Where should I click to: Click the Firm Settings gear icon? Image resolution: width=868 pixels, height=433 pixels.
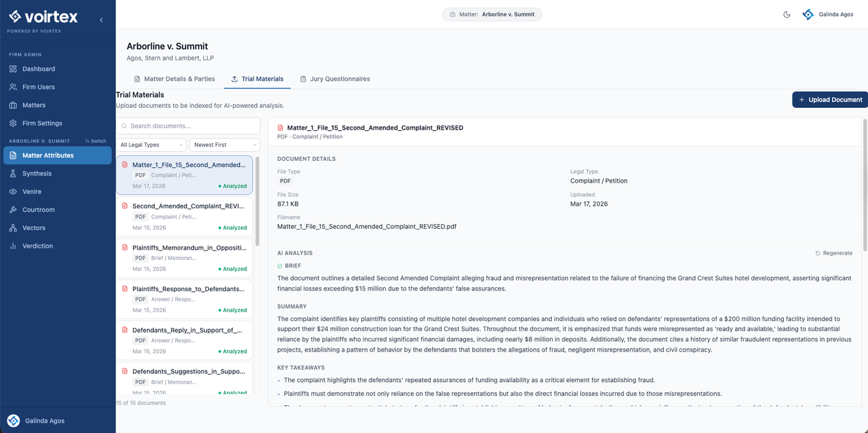13,124
